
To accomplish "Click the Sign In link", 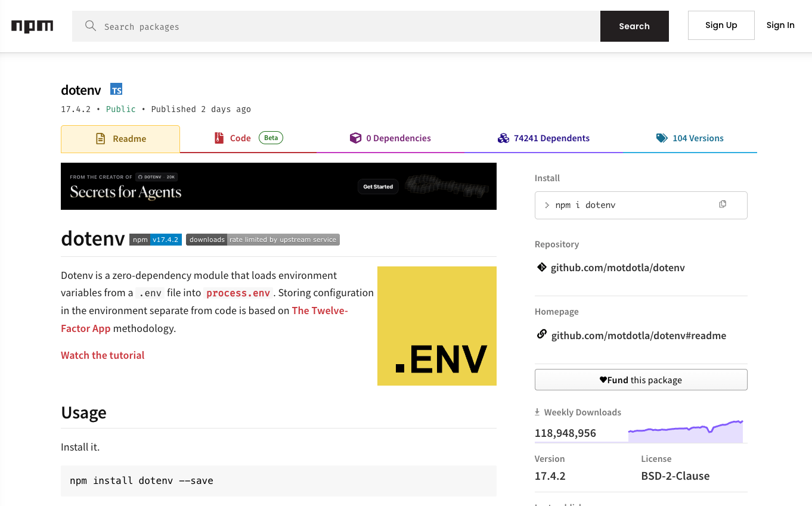I will click(780, 25).
